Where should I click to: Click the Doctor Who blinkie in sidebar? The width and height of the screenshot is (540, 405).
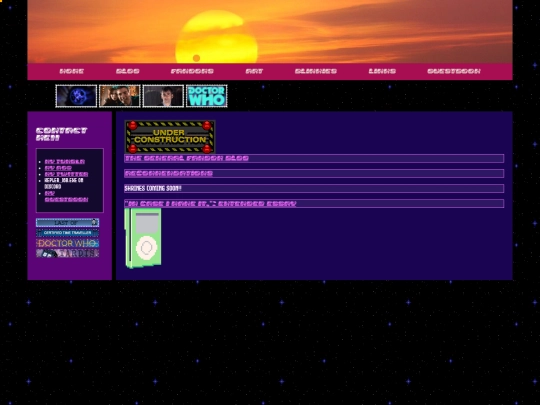point(68,243)
